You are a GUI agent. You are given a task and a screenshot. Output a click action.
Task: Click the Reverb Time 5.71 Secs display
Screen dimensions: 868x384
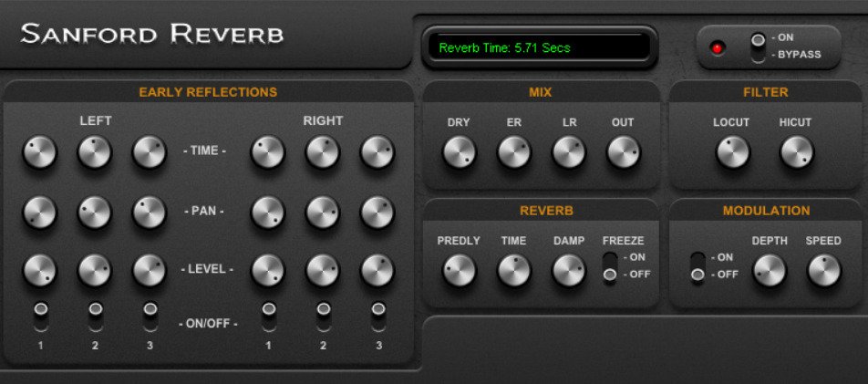540,47
